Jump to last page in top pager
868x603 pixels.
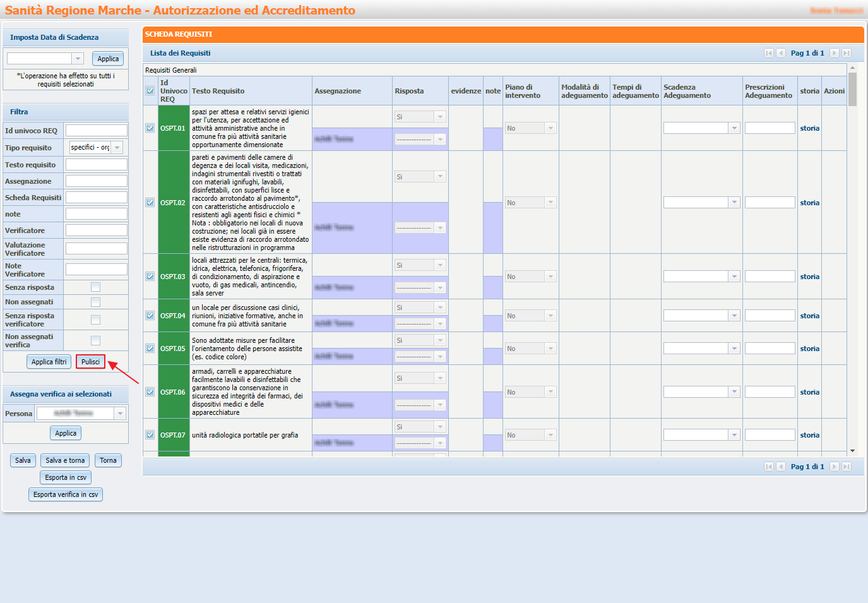847,53
